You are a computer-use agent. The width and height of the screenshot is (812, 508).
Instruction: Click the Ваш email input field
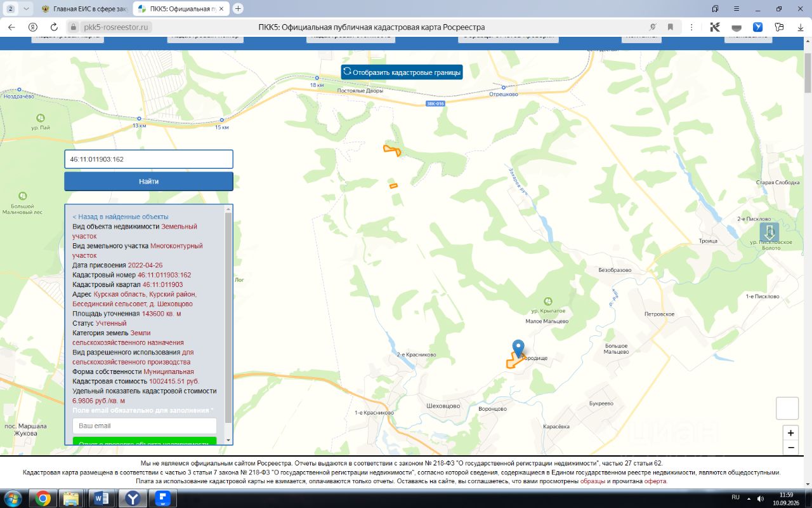(x=145, y=425)
